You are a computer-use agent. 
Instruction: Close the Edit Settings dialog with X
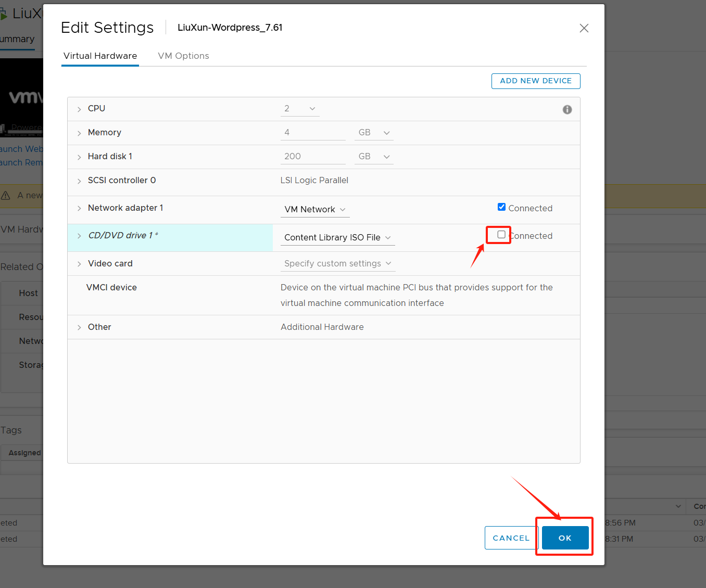pyautogui.click(x=584, y=28)
